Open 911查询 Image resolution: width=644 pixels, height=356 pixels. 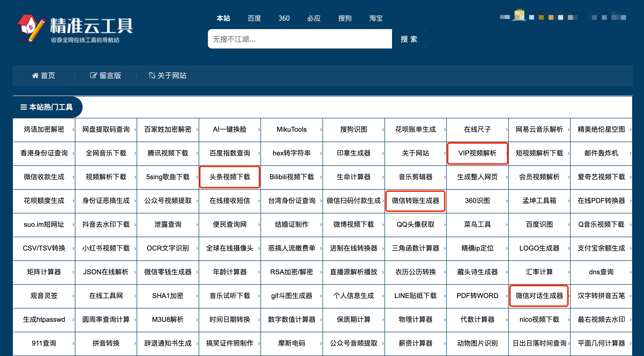pyautogui.click(x=44, y=343)
